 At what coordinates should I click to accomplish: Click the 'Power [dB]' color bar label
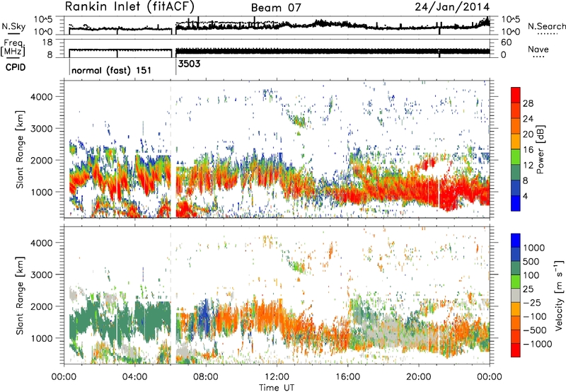(540, 149)
